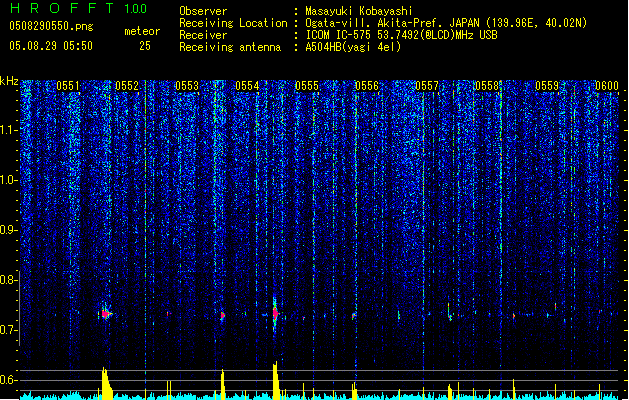Click the Receiving Location value in Akita-Pref
This screenshot has height=400, width=629.
446,23
